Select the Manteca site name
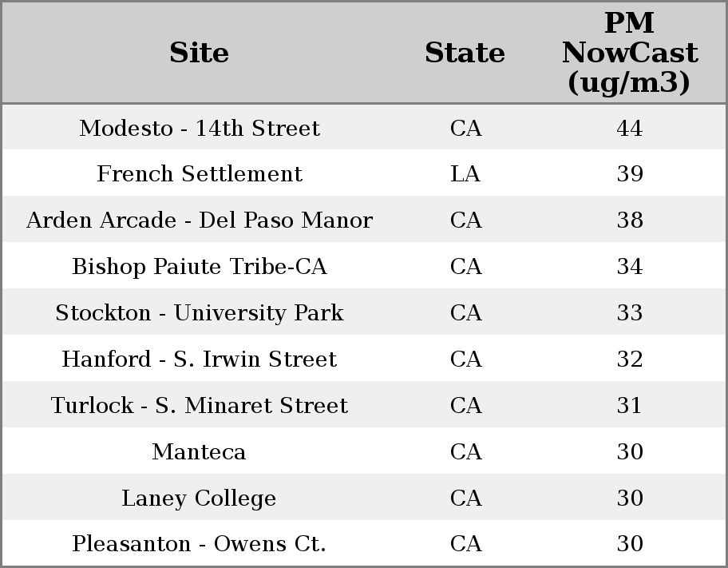The width and height of the screenshot is (728, 568). [x=199, y=452]
